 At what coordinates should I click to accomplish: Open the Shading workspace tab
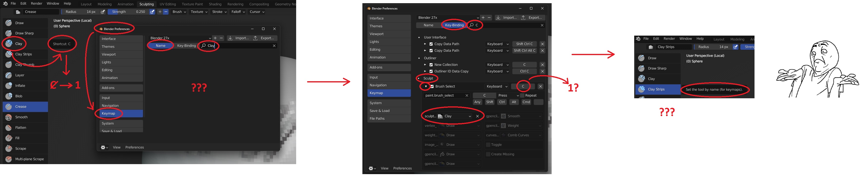tap(215, 4)
